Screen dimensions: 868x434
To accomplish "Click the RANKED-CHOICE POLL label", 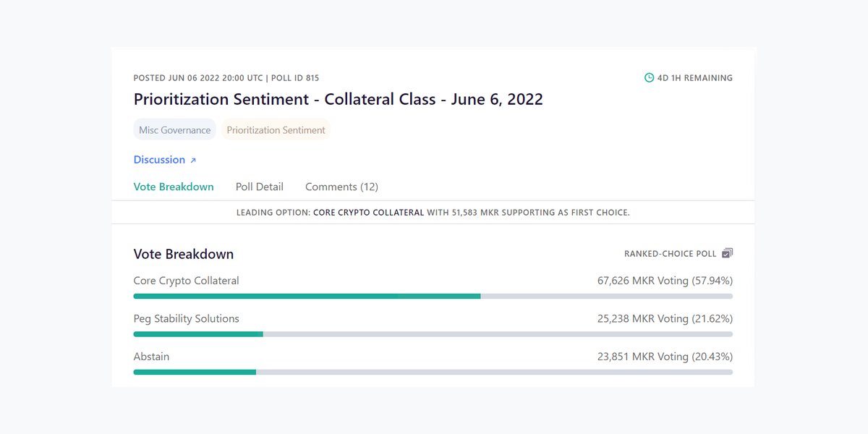I will click(x=670, y=254).
